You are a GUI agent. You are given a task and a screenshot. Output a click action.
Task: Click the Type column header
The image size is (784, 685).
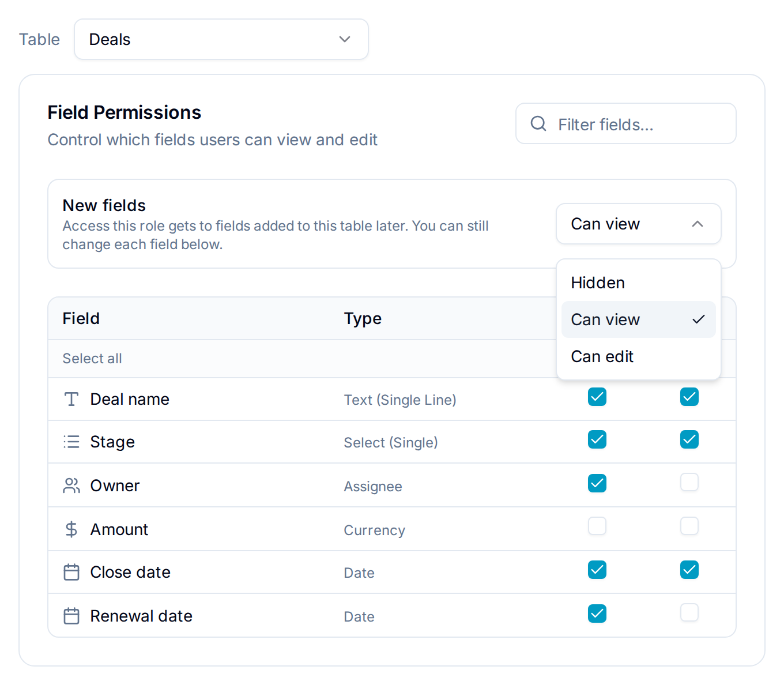coord(363,318)
